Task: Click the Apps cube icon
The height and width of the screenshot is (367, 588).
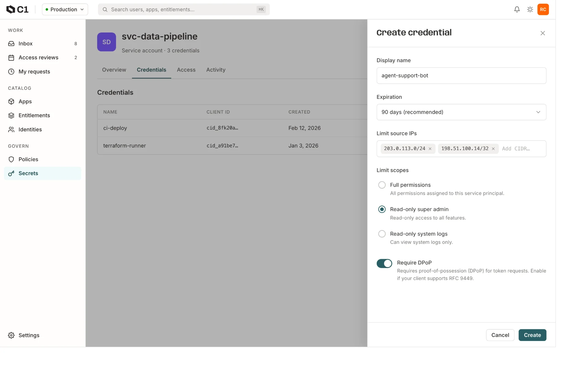Action: coord(11,101)
